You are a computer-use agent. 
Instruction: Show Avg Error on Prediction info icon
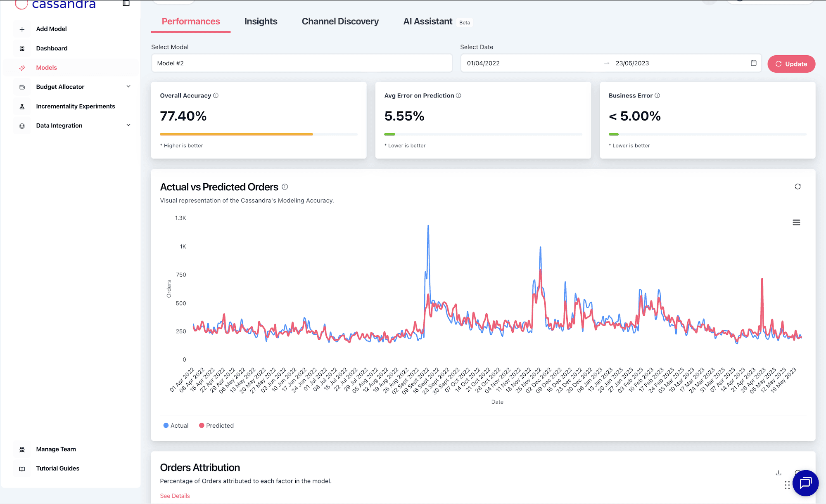(458, 95)
